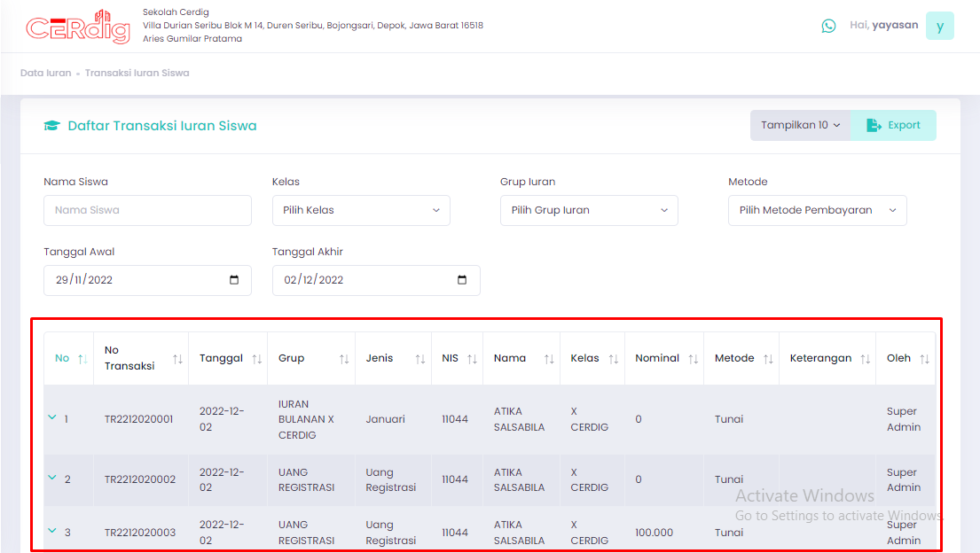Sort by Tanggal column arrows
The height and width of the screenshot is (553, 980).
click(257, 359)
